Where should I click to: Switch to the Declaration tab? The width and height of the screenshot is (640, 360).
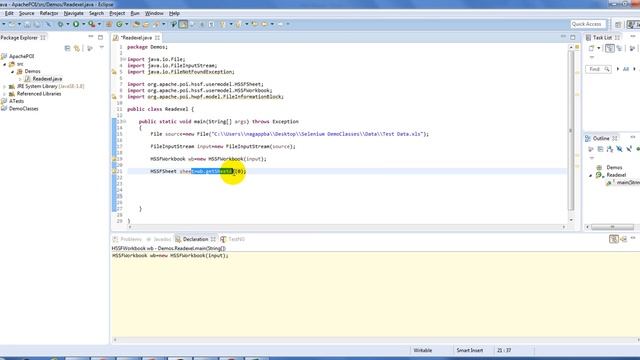(195, 239)
